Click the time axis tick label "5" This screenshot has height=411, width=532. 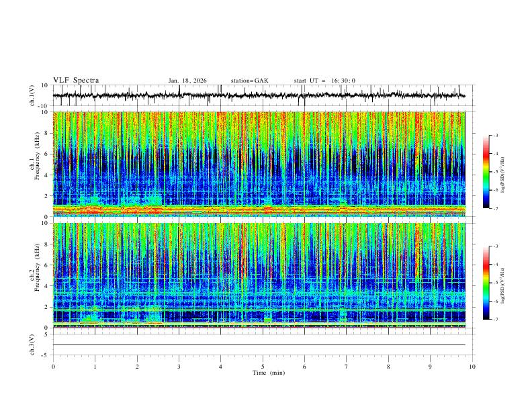(x=263, y=367)
